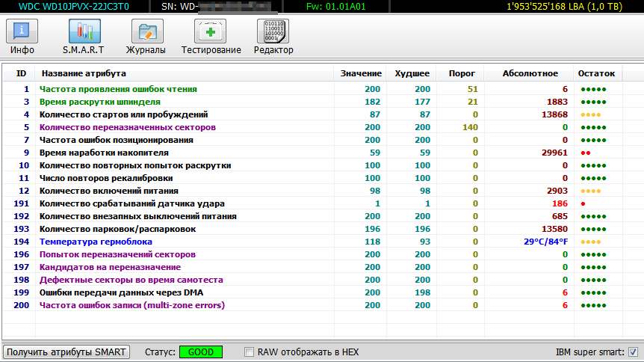The height and width of the screenshot is (362, 644).
Task: Click the Fw: 01.01A01 firmware label
Action: (x=336, y=7)
